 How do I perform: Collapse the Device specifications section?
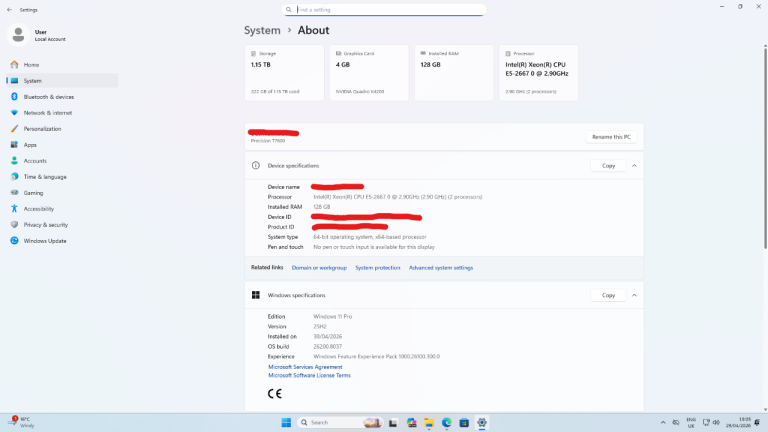pos(634,165)
